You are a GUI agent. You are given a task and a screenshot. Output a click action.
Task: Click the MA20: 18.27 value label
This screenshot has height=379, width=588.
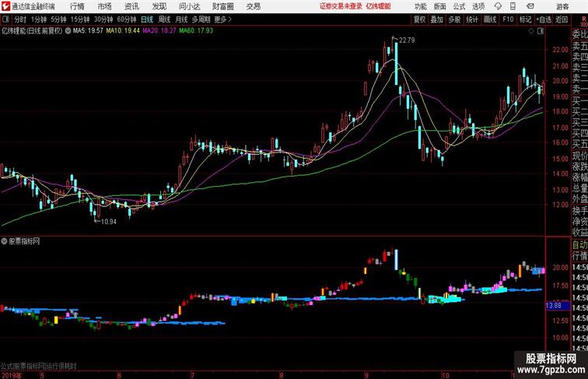coord(159,31)
